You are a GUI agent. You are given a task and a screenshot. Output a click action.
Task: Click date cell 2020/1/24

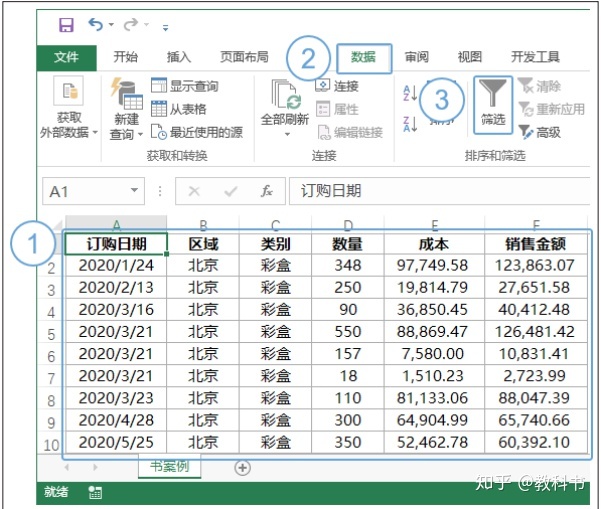116,265
